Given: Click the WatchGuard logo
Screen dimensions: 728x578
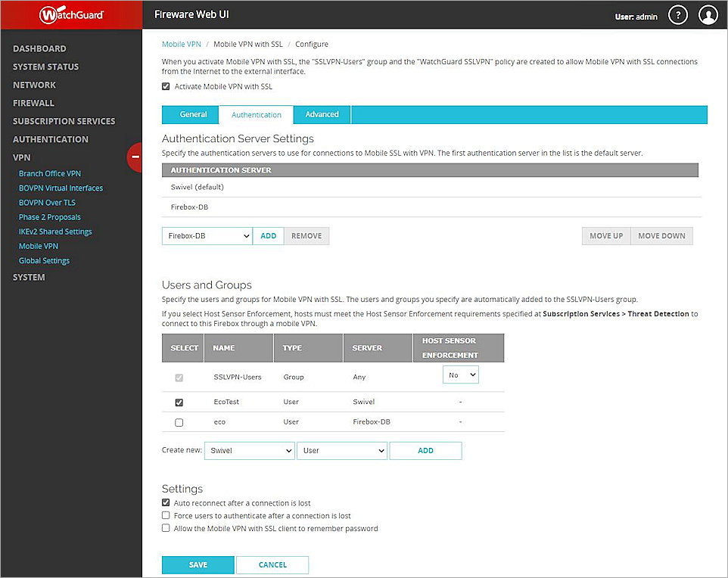Looking at the screenshot, I should pyautogui.click(x=71, y=14).
